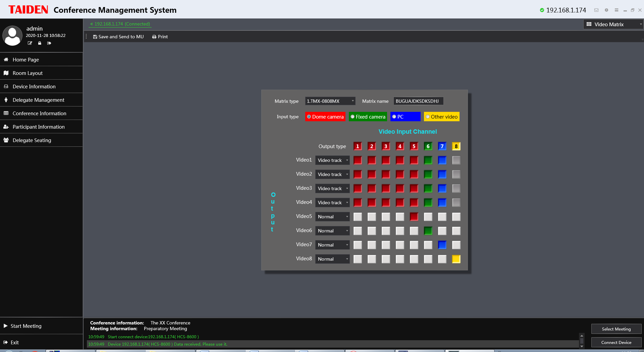Click the yellow Video8 channel 8 matrix cell
The height and width of the screenshot is (352, 644).
(x=456, y=259)
